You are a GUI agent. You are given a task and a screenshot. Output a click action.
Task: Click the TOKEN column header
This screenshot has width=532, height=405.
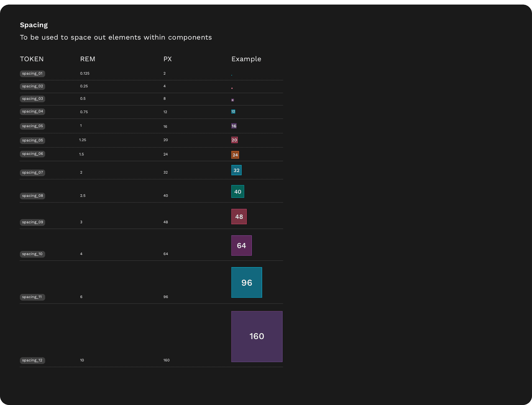(x=32, y=59)
